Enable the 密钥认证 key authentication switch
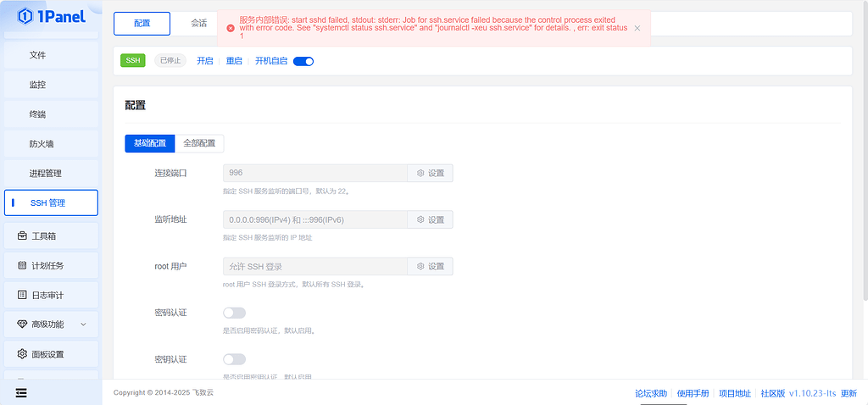 (x=234, y=359)
